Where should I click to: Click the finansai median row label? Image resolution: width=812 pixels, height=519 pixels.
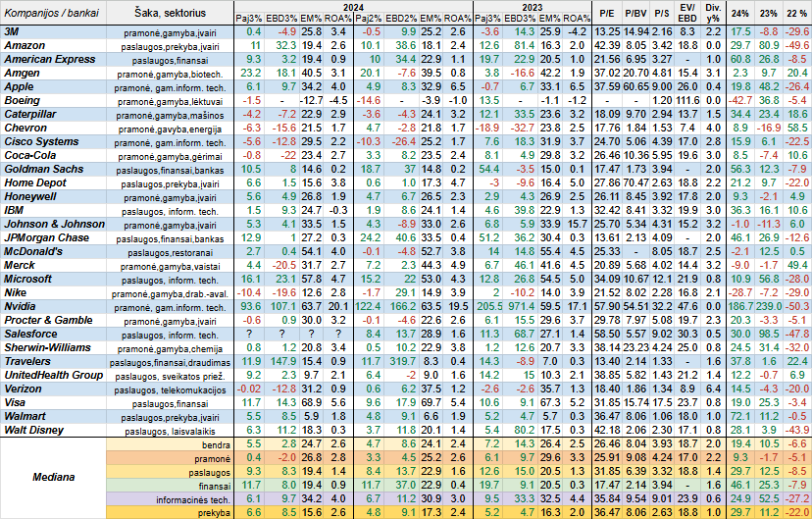click(x=170, y=486)
